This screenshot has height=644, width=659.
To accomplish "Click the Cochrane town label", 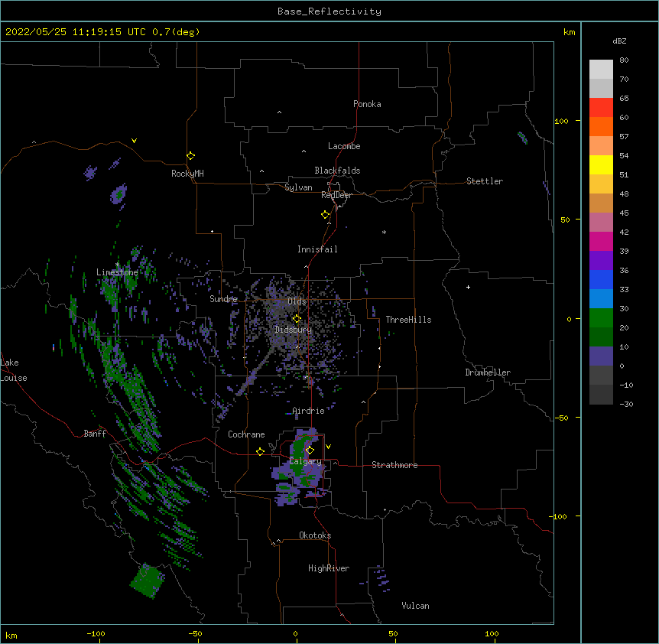I will [246, 434].
